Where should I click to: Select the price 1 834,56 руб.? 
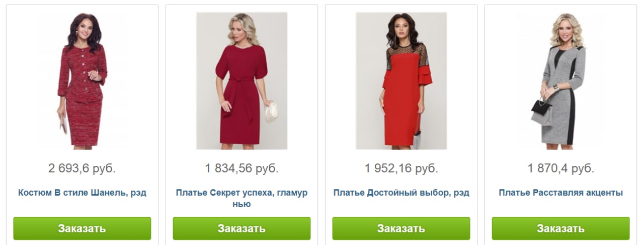click(x=242, y=168)
